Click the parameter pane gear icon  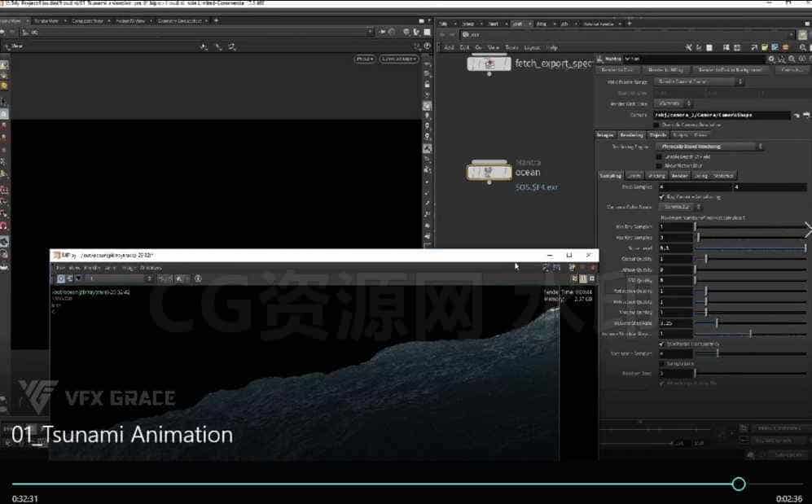(771, 59)
